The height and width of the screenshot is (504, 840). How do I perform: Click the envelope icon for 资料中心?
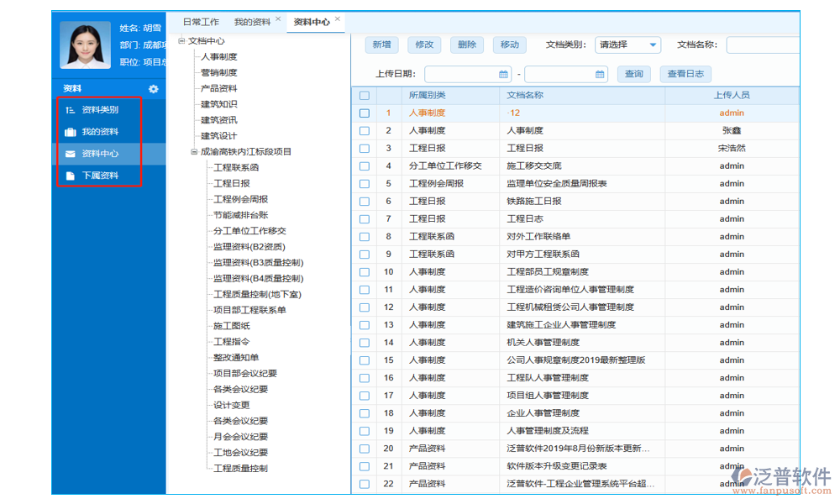[71, 154]
